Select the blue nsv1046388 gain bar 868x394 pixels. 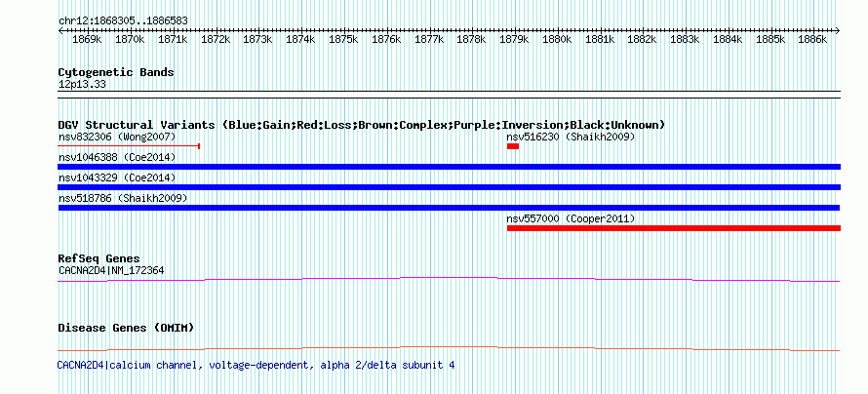pyautogui.click(x=450, y=167)
